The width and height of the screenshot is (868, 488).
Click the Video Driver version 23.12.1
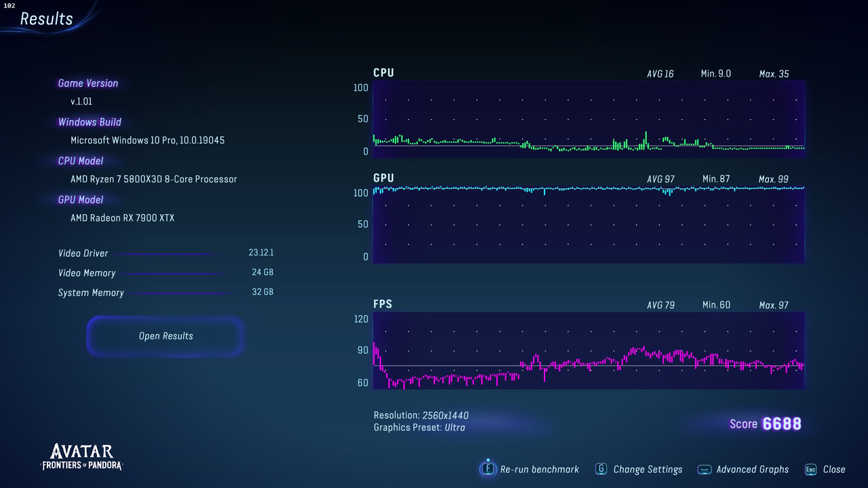261,253
